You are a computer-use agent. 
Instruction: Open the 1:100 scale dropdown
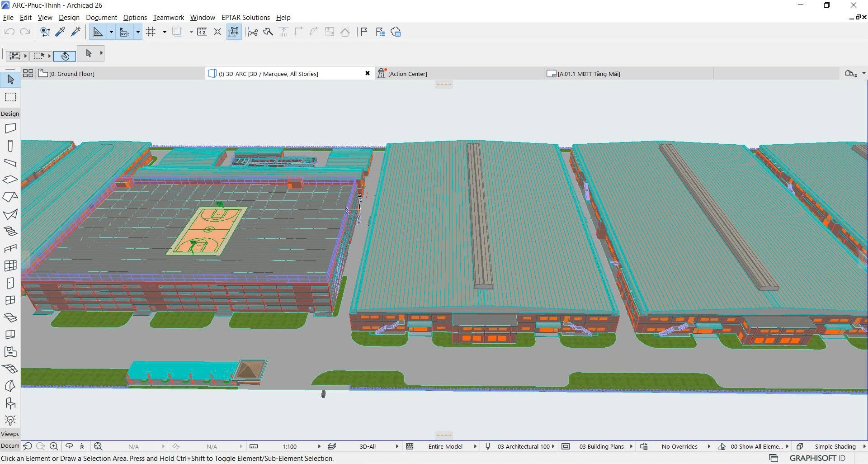(292, 446)
